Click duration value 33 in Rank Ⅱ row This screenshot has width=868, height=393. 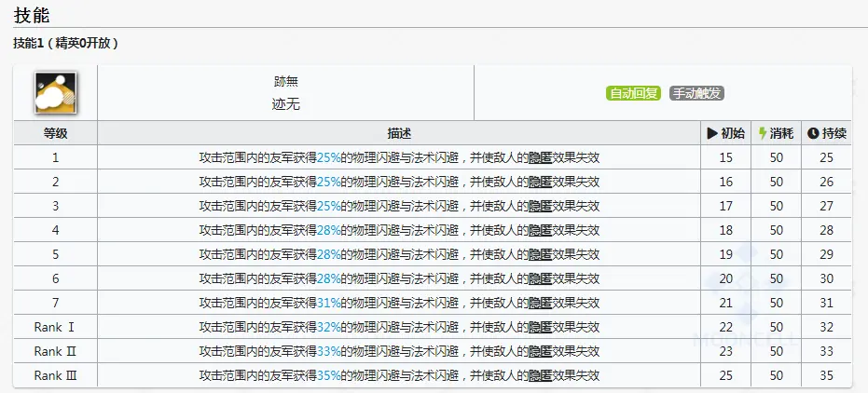point(826,351)
